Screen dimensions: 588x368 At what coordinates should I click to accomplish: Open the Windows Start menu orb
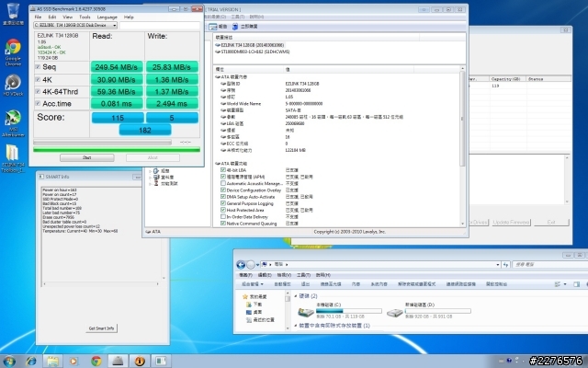point(8,362)
